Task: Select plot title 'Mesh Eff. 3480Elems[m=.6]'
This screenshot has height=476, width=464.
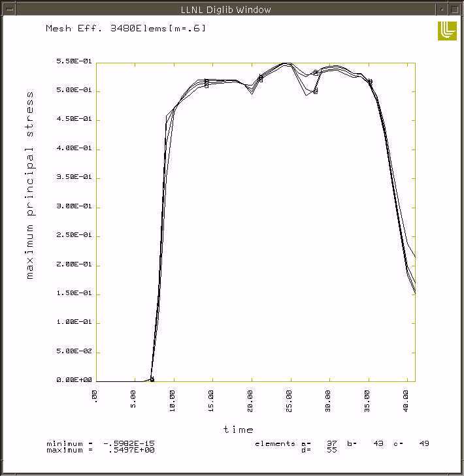Action: tap(125, 28)
